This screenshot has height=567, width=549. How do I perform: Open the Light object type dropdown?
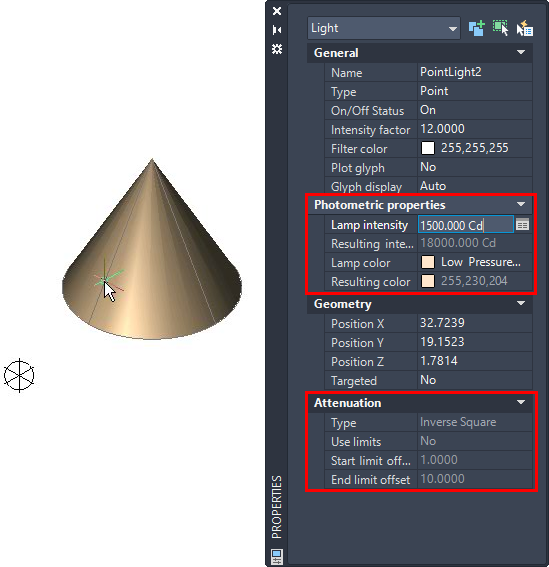384,28
